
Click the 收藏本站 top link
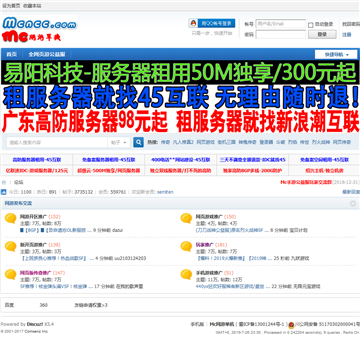coord(32,6)
